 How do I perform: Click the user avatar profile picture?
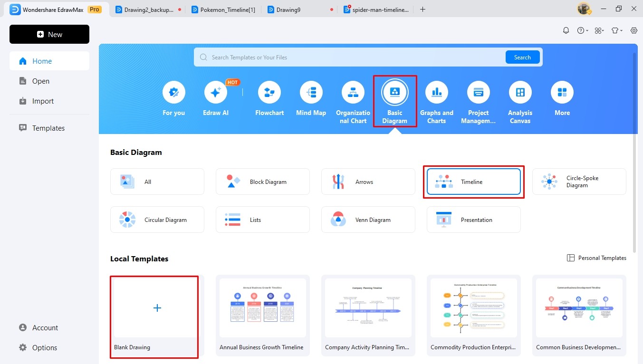pyautogui.click(x=584, y=9)
